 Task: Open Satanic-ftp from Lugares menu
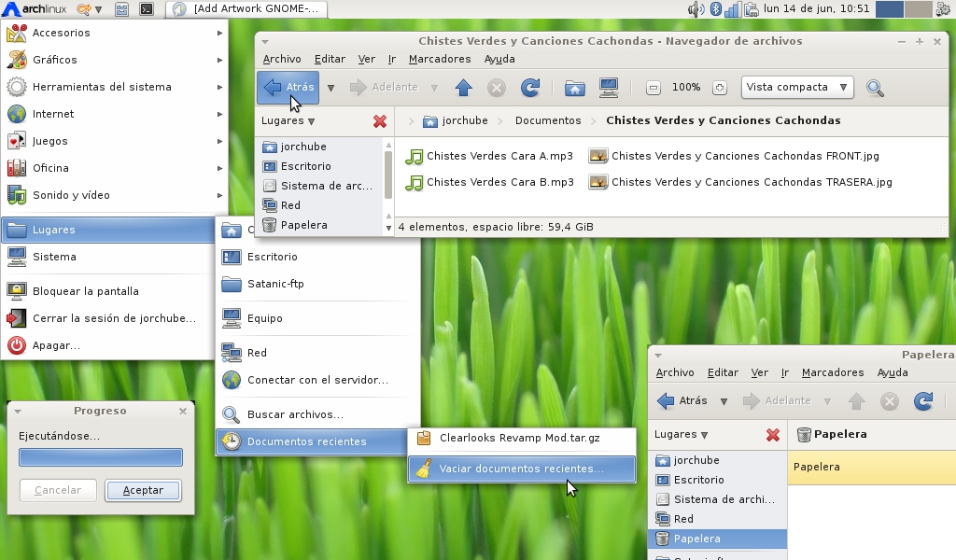coord(317,284)
